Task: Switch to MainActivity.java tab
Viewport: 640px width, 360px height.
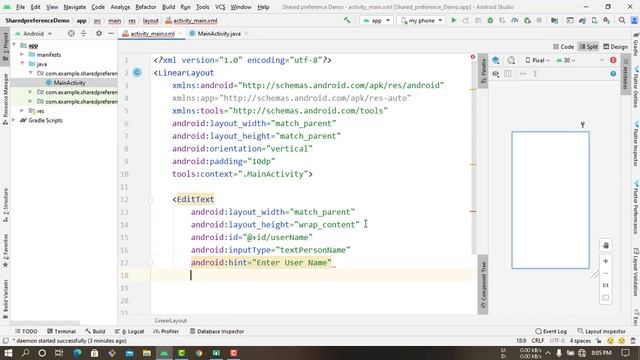Action: (x=219, y=33)
